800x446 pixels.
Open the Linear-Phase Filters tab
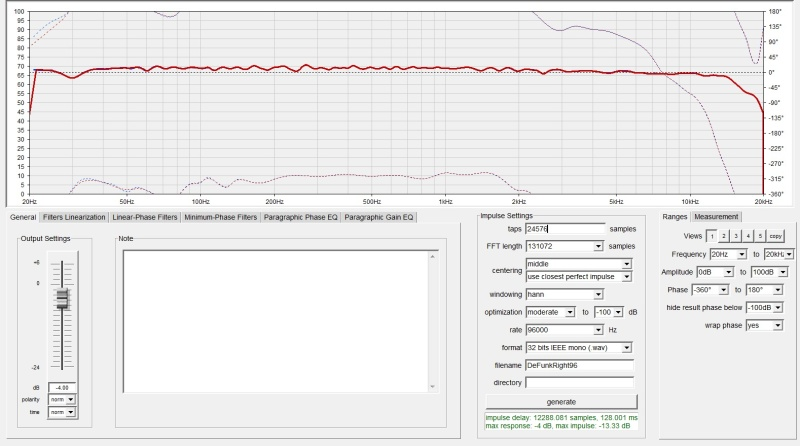coord(145,217)
